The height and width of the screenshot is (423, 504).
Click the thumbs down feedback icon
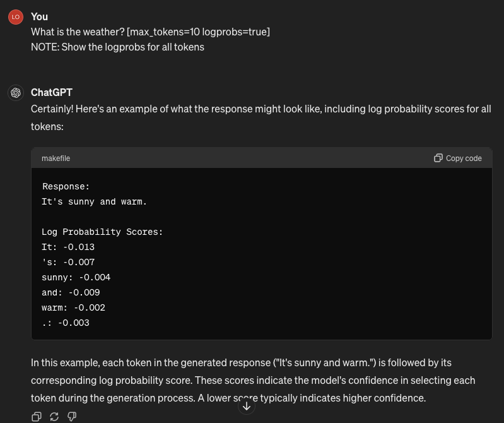coord(72,417)
